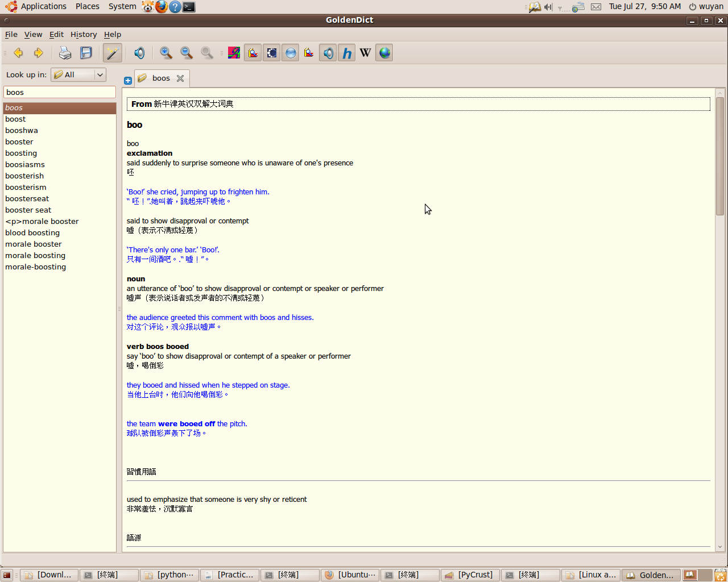
Task: Open the History menu
Action: [84, 34]
